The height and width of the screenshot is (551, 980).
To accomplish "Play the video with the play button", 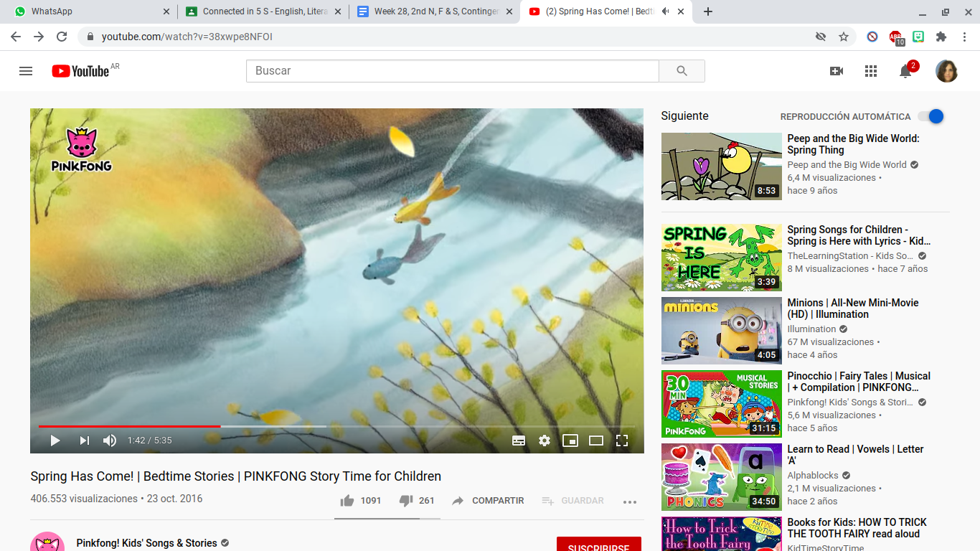I will pyautogui.click(x=55, y=441).
